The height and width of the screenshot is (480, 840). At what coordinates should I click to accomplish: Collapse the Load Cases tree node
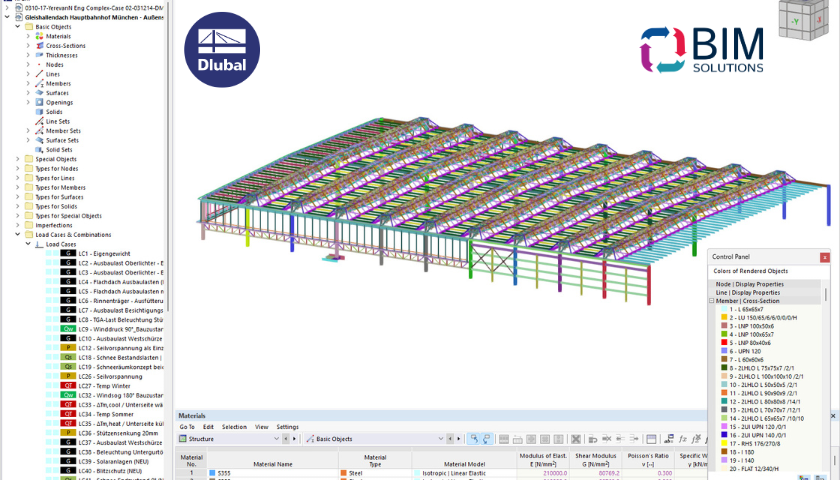28,244
